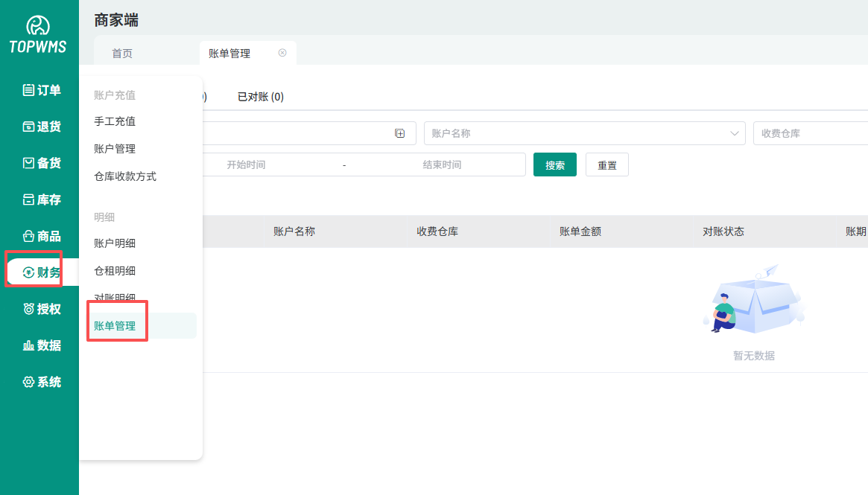The image size is (868, 495).
Task: Switch to the 首页 tab
Action: click(x=122, y=54)
